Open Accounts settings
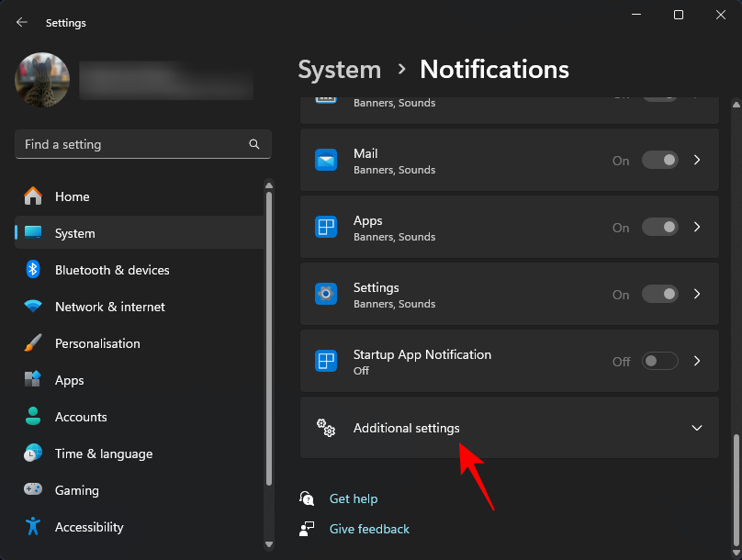 point(140,417)
